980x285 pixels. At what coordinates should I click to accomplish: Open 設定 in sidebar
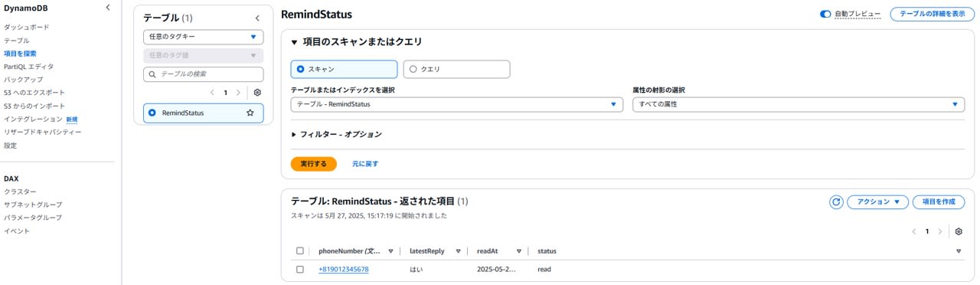point(10,146)
